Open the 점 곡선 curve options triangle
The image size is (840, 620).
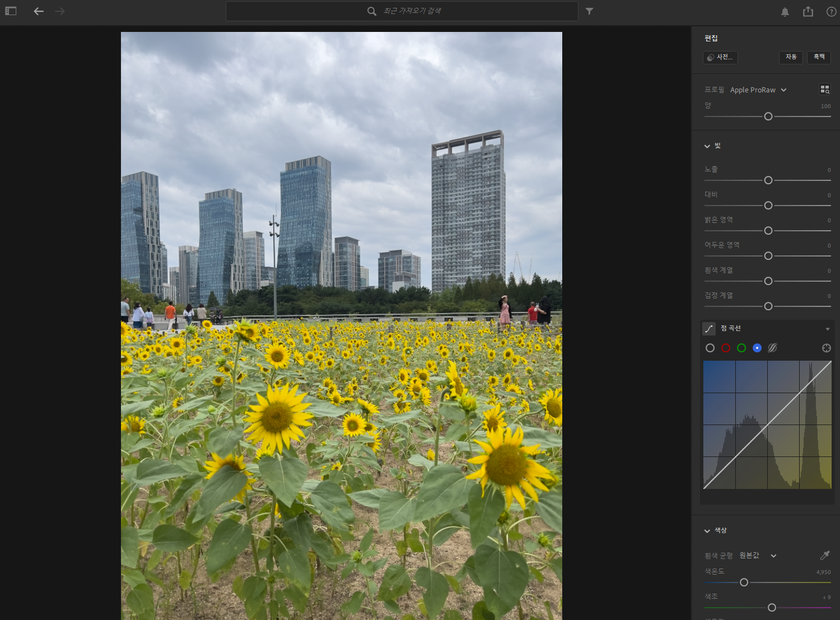(x=828, y=329)
